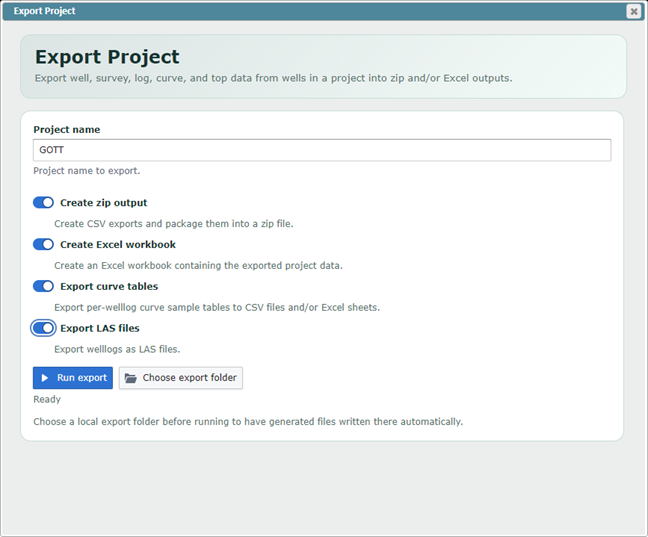Focus the Project name field containing GOTT
This screenshot has width=648, height=537.
[322, 150]
